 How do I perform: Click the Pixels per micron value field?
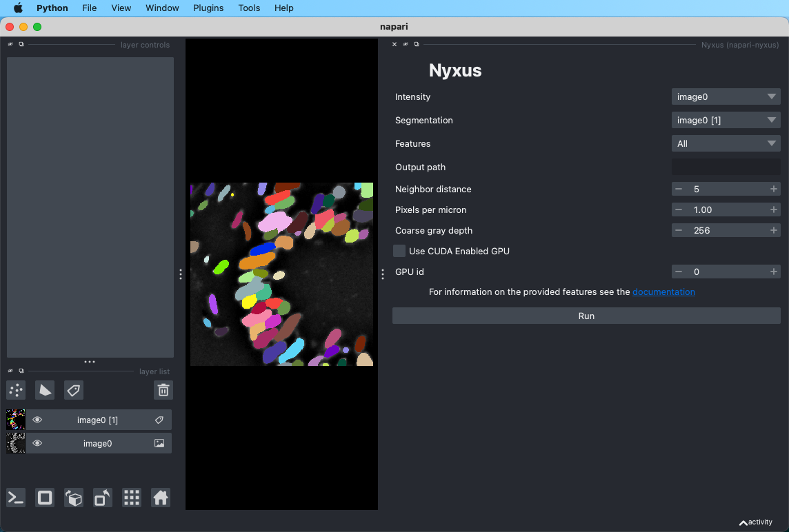pos(726,209)
